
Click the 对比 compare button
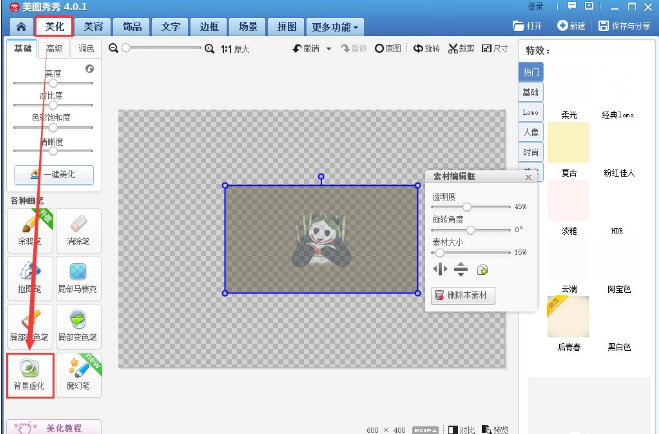pyautogui.click(x=461, y=429)
